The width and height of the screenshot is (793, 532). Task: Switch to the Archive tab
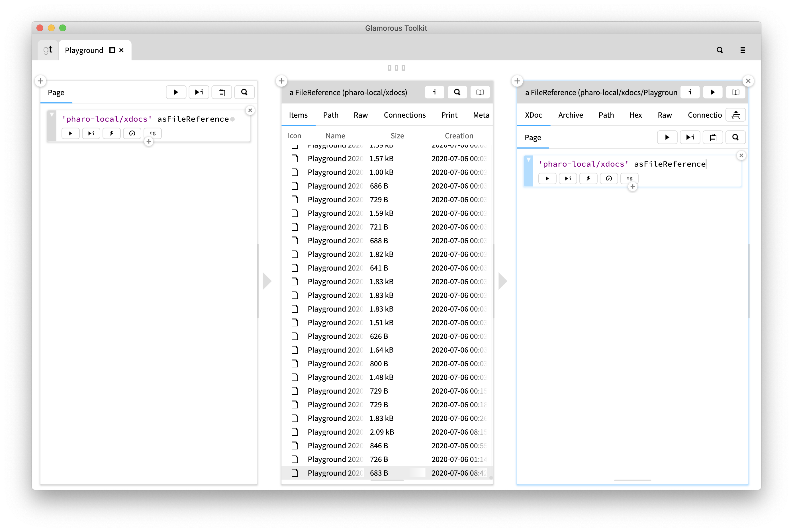pyautogui.click(x=571, y=115)
